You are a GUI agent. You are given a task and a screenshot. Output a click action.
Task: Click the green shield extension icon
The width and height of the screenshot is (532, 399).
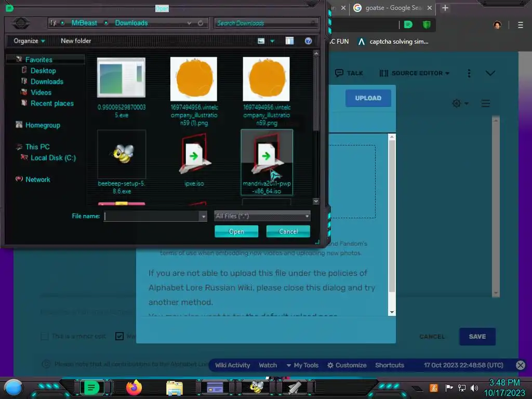(x=427, y=24)
